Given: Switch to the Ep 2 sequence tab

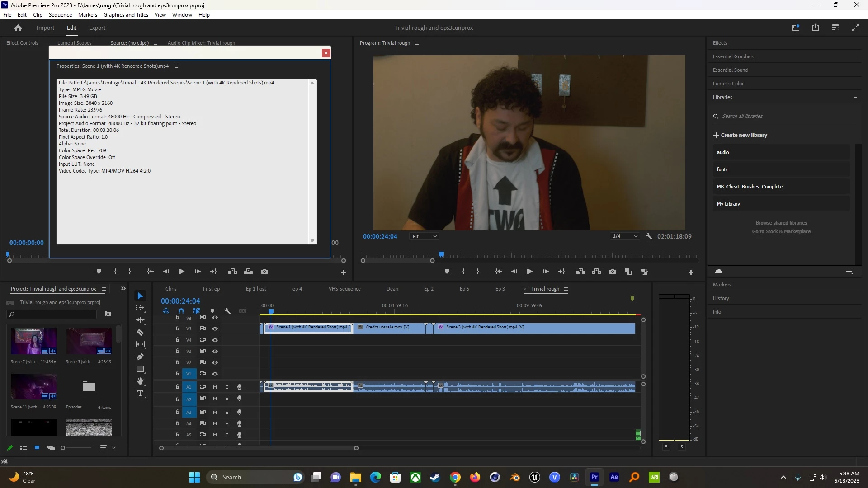Looking at the screenshot, I should click(x=429, y=289).
